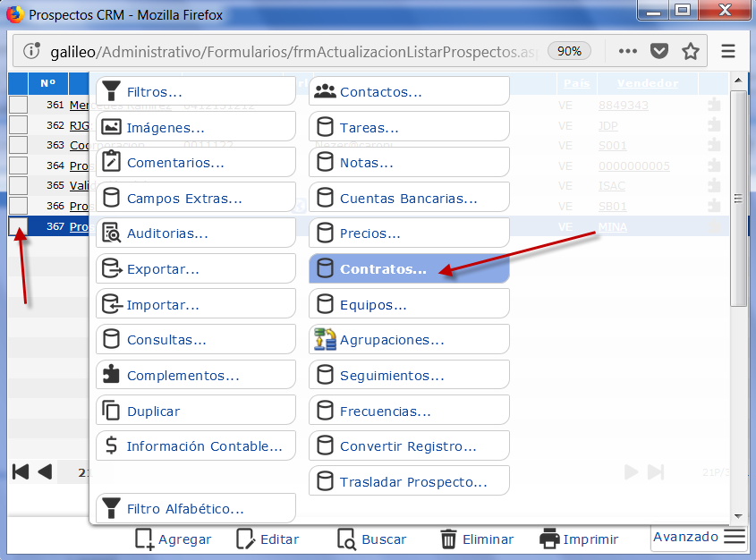Check the box for selected row 367
756x560 pixels.
pos(18,226)
